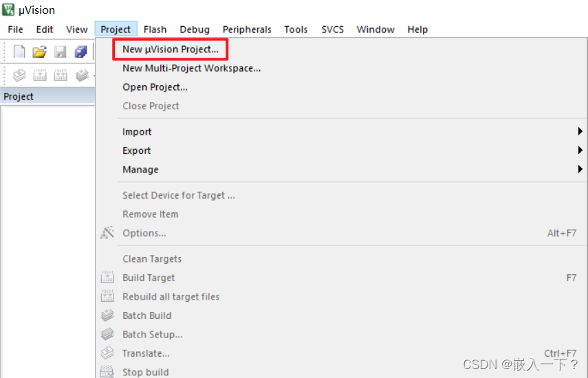The image size is (588, 378).
Task: Click the Manage submenu arrow
Action: (580, 169)
